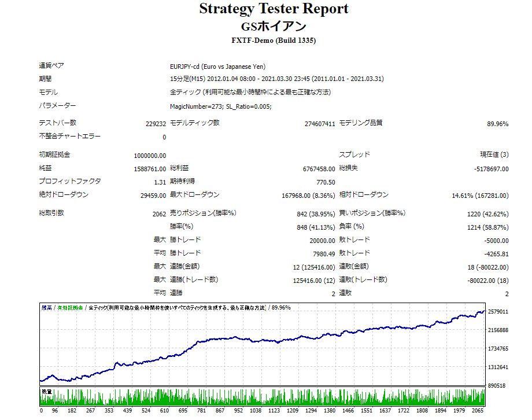Screen dimensions: 532x420
Task: Click the relative drawdown 14.61% (167281.00)
Action: pyautogui.click(x=480, y=196)
